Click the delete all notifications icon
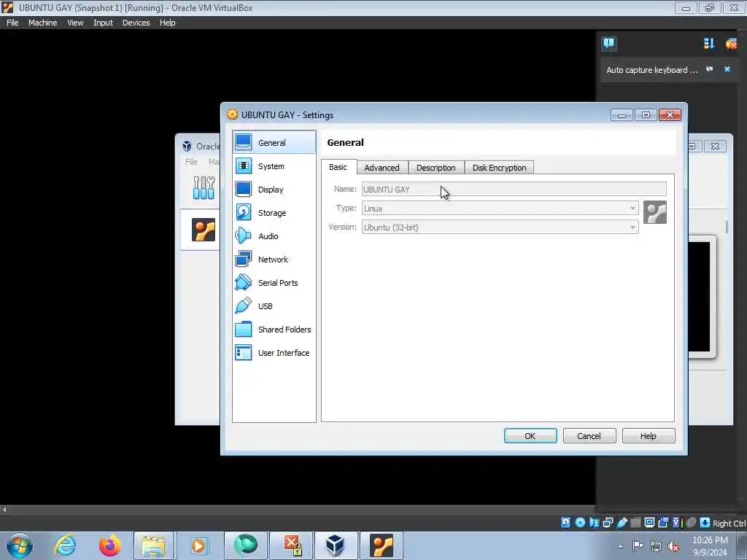The height and width of the screenshot is (560, 747). (x=731, y=44)
